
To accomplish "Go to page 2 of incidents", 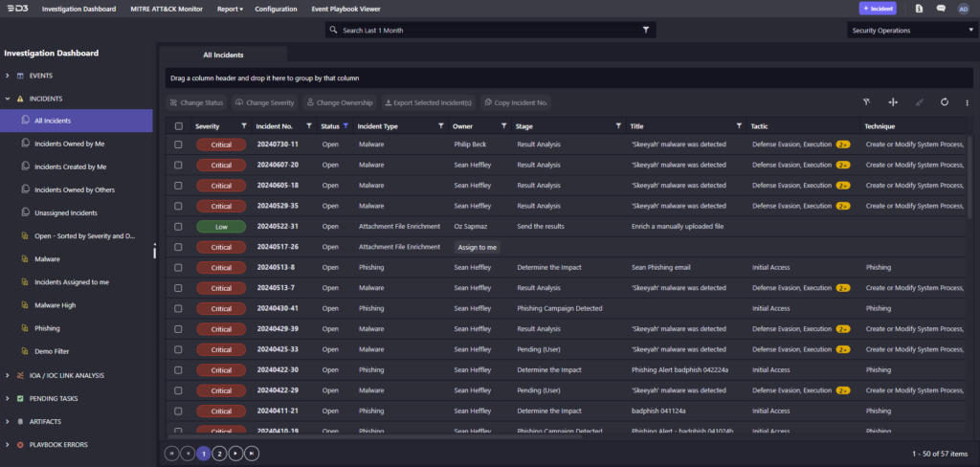I will (219, 453).
